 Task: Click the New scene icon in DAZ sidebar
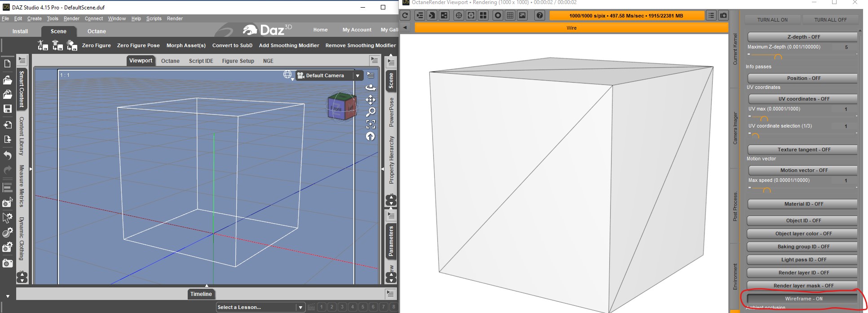point(7,64)
